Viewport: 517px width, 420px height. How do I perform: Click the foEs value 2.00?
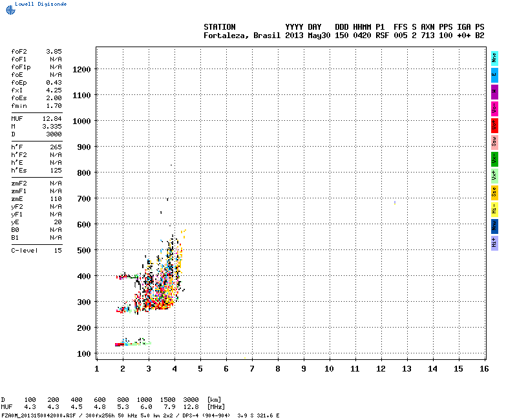tap(54, 98)
